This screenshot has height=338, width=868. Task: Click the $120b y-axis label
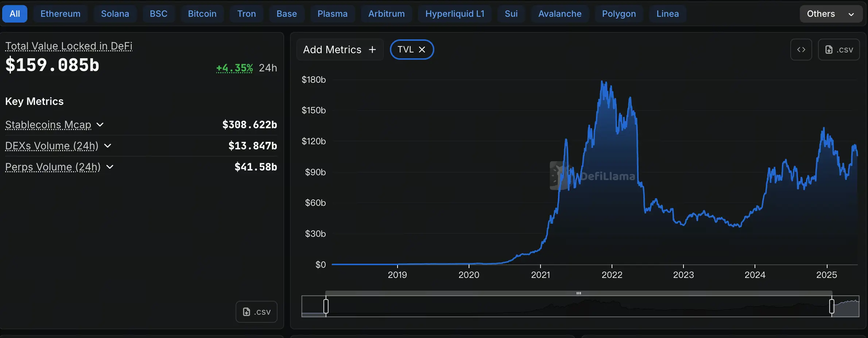(314, 141)
